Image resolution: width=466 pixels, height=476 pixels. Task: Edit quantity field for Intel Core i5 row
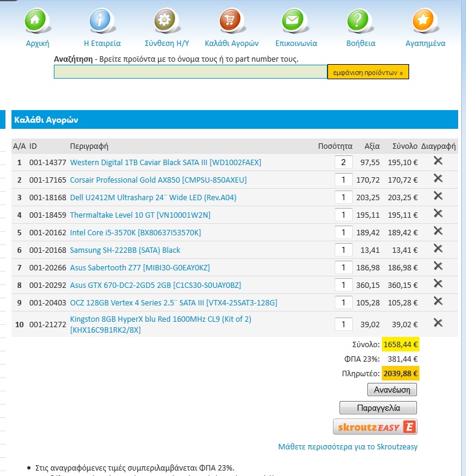[344, 232]
